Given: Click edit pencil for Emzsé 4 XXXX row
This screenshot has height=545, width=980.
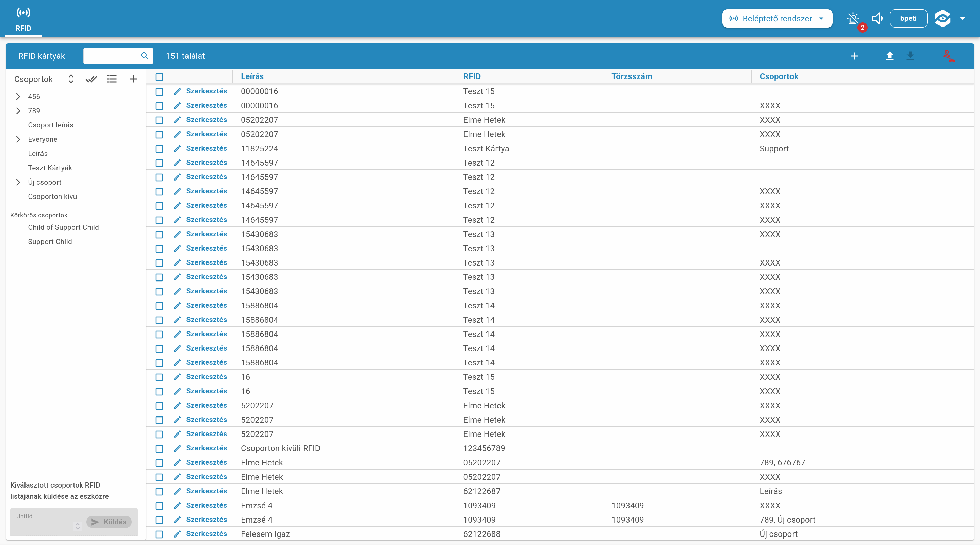Looking at the screenshot, I should point(177,506).
